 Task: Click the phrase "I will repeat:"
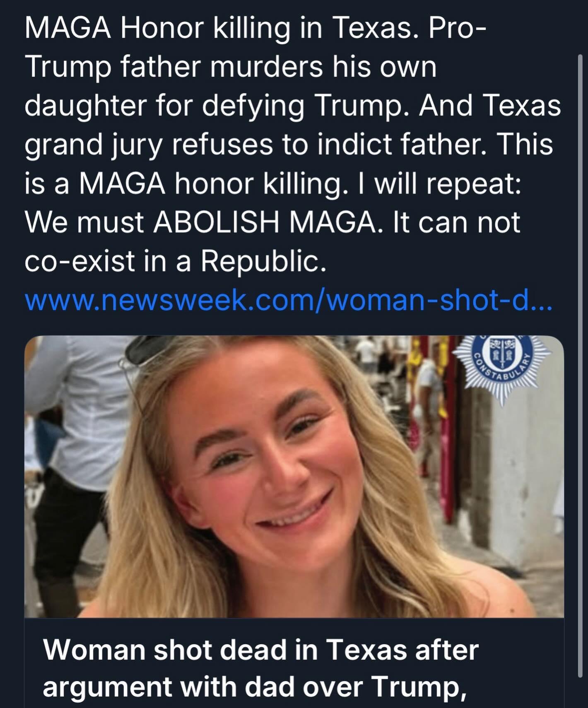(x=447, y=184)
